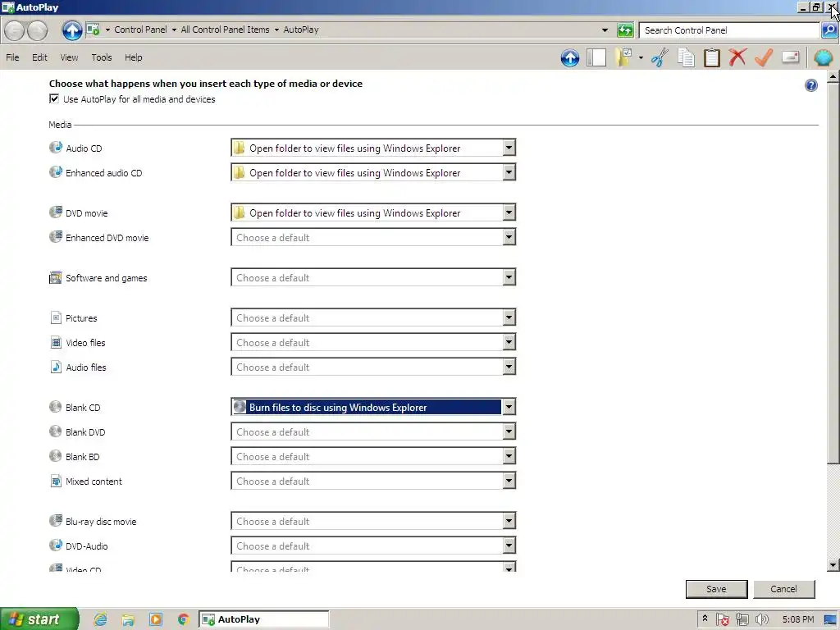This screenshot has height=630, width=840.
Task: Open the file explorer quick launch icon
Action: point(128,620)
